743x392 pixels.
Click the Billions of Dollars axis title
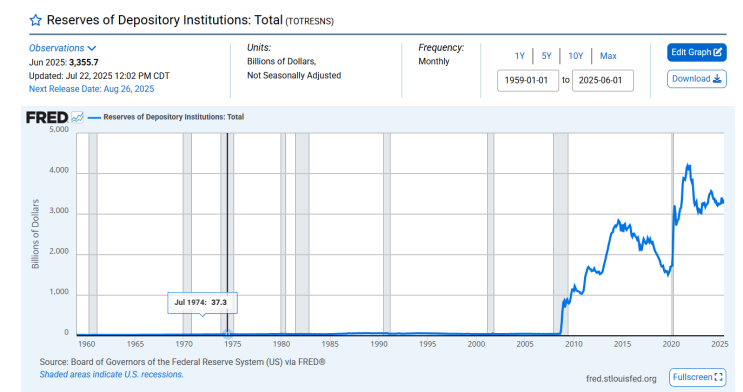point(36,234)
